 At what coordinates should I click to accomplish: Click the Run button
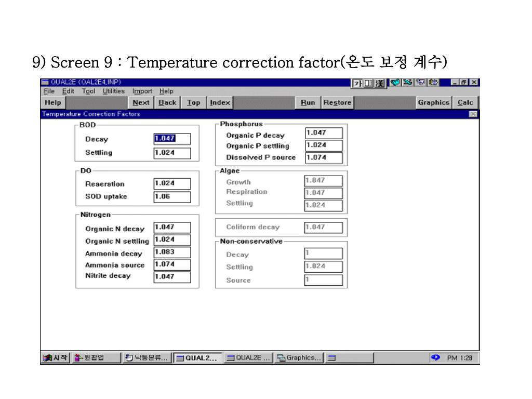tap(308, 102)
